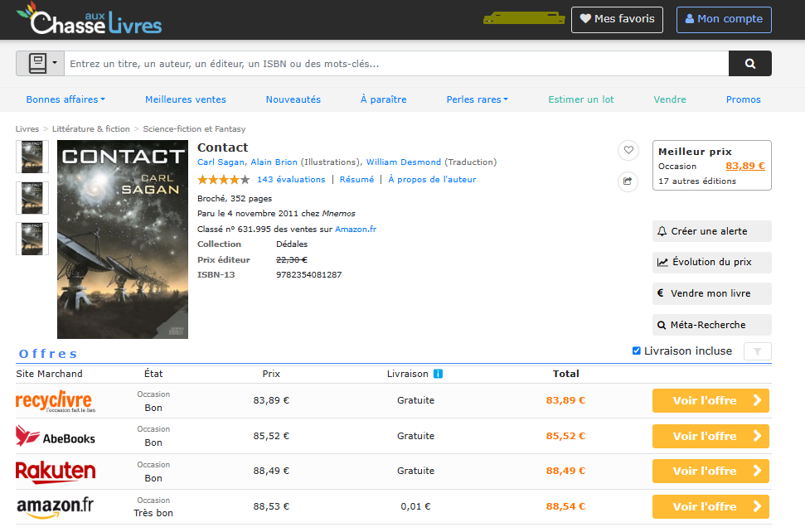
Task: Open Carl Sagan author link
Action: click(x=221, y=162)
